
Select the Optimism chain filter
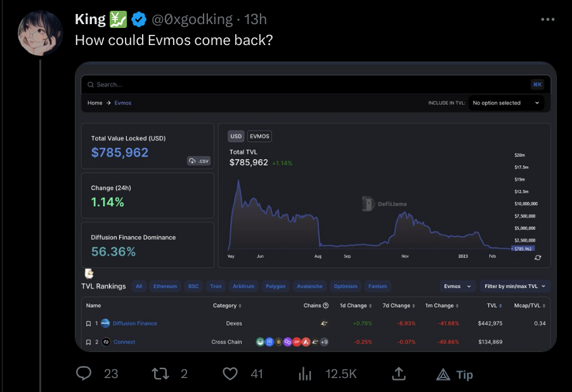tap(346, 286)
